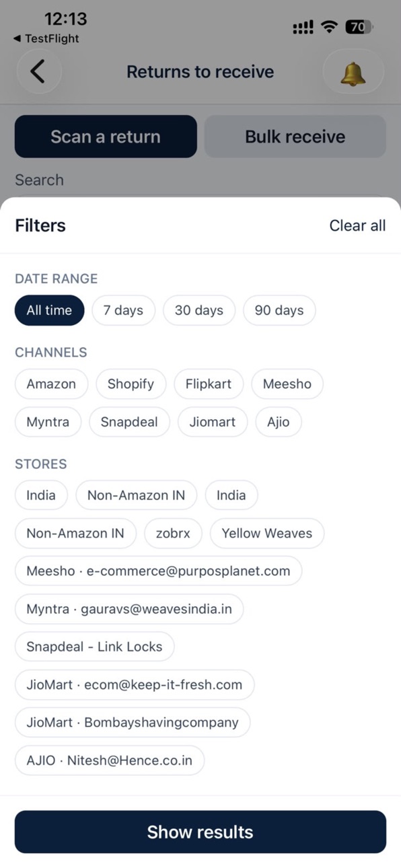Return to TestFlight via status bar link

pyautogui.click(x=46, y=38)
